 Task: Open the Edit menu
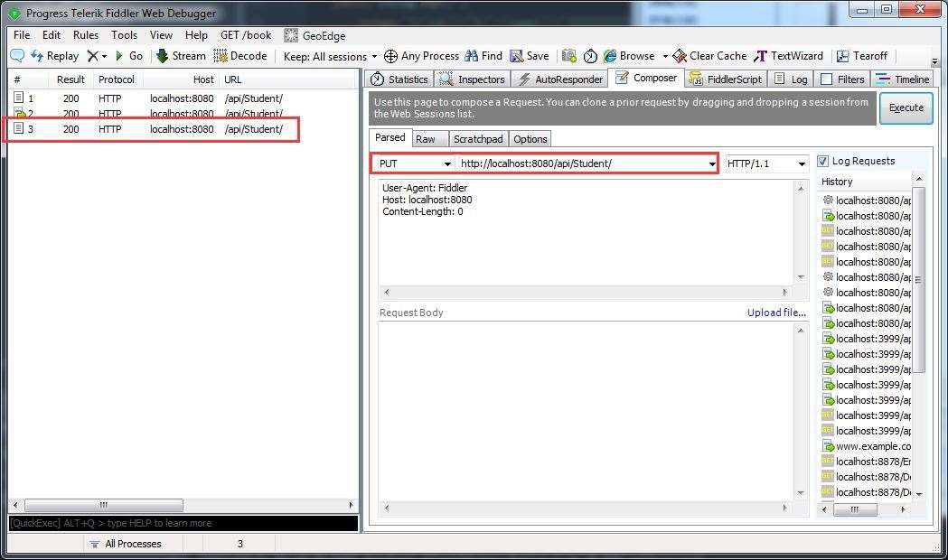coord(52,35)
